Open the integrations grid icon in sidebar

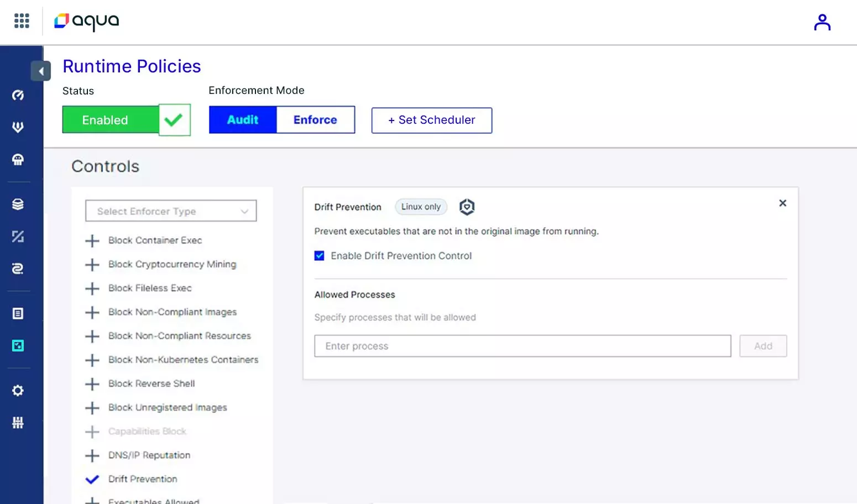click(18, 423)
